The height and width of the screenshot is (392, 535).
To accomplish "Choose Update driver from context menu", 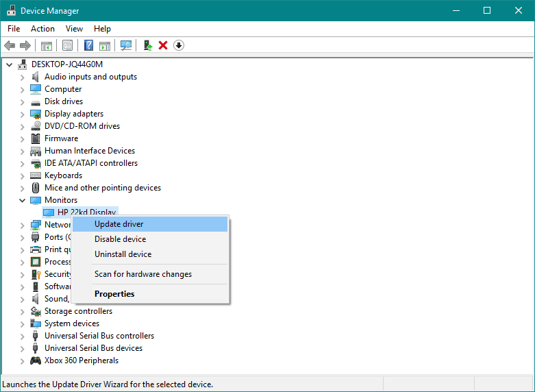I will click(150, 224).
